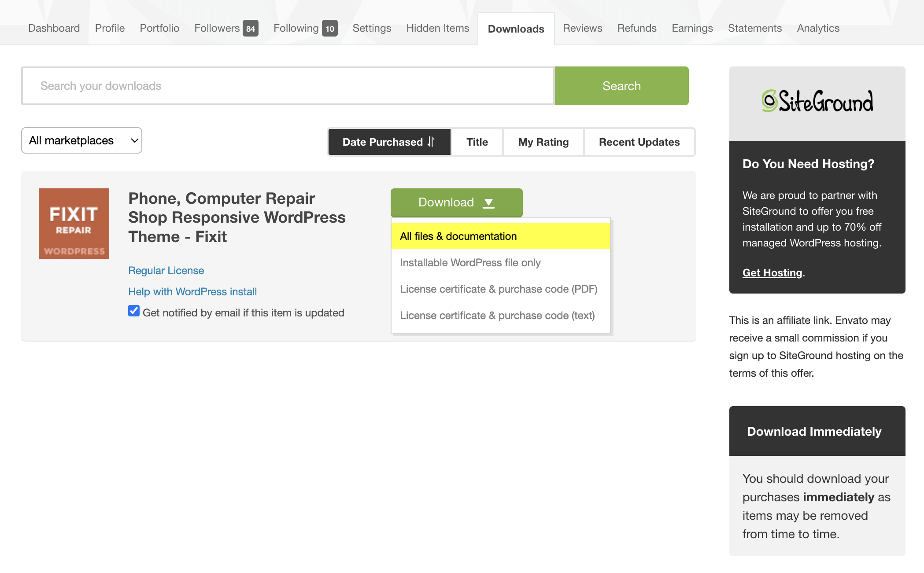Sort downloads by Title
The image size is (924, 573).
(x=477, y=142)
